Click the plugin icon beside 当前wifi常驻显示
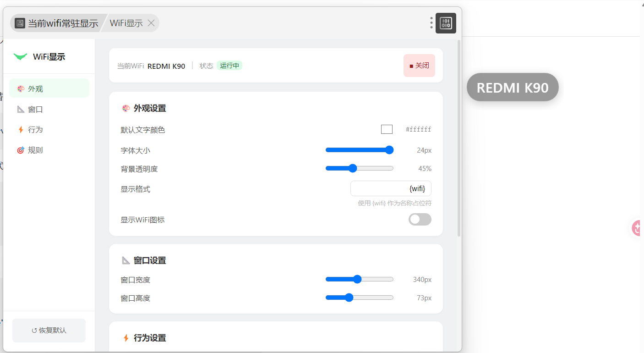The image size is (644, 353). pos(20,23)
